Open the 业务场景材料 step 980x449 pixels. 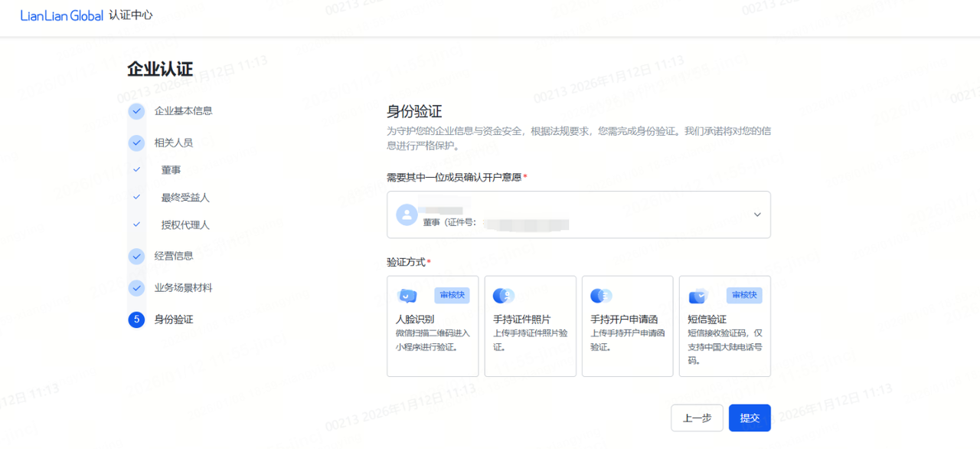[x=183, y=288]
